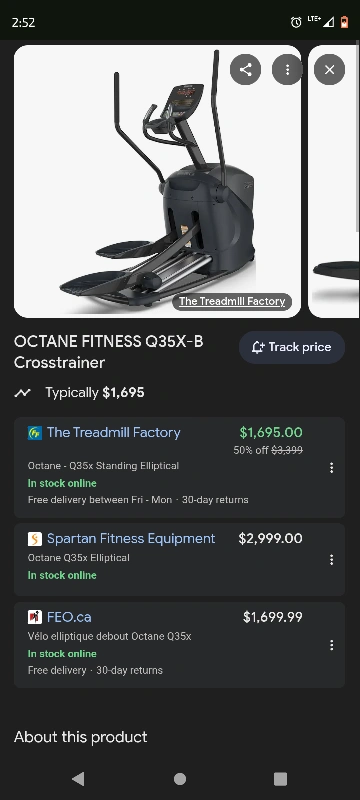The image size is (360, 800).
Task: Tap the Treadmill Factory store logo icon
Action: pyautogui.click(x=35, y=433)
